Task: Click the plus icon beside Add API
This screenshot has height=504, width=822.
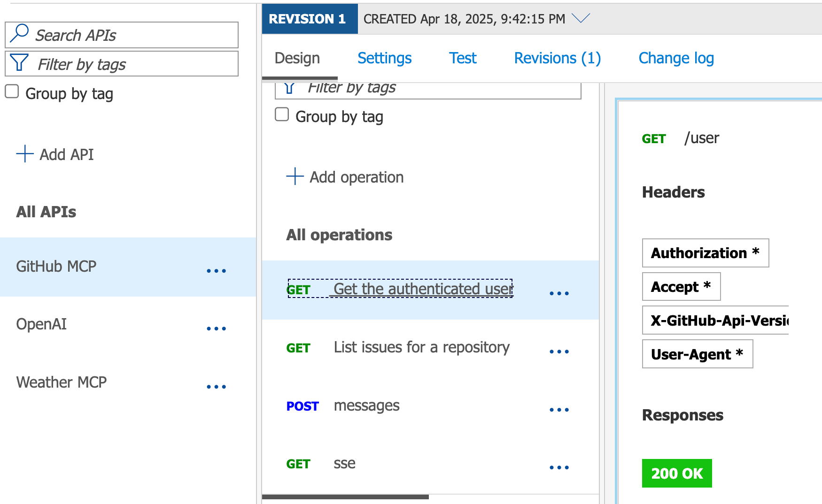Action: pyautogui.click(x=25, y=153)
